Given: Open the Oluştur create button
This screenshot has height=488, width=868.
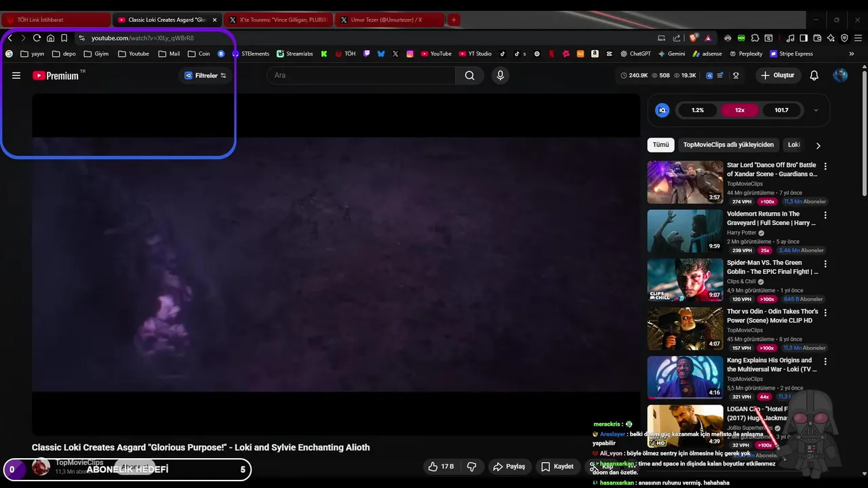Looking at the screenshot, I should (778, 75).
